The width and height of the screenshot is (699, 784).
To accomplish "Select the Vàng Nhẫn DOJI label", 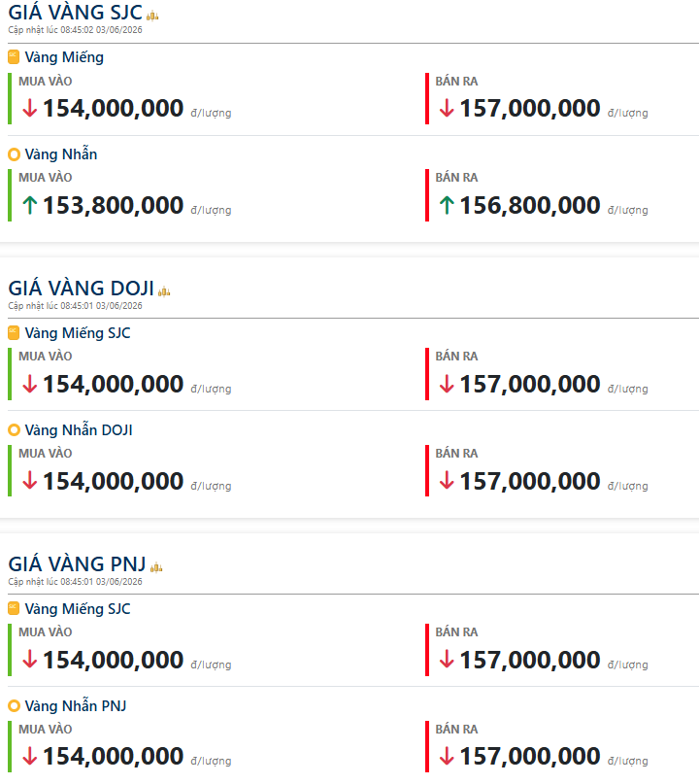I will (x=79, y=430).
